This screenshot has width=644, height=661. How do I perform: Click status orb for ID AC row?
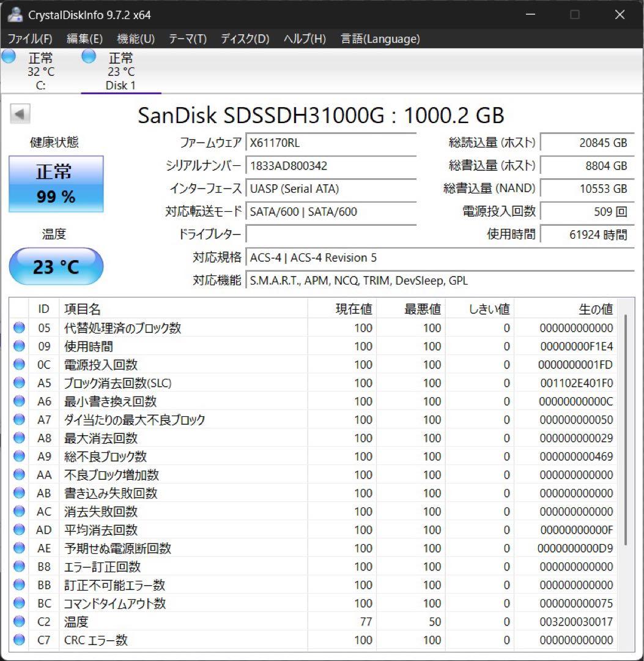coord(19,511)
